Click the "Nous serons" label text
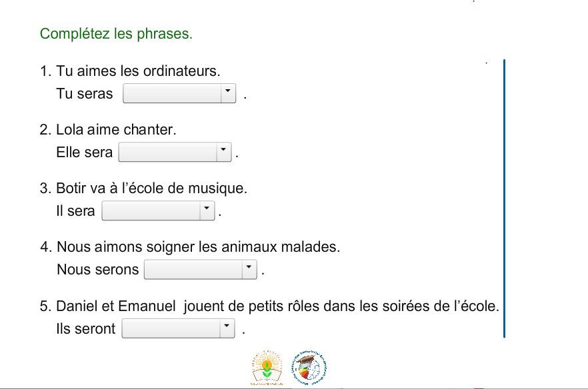Screen dimensions: 588x389 (x=98, y=270)
